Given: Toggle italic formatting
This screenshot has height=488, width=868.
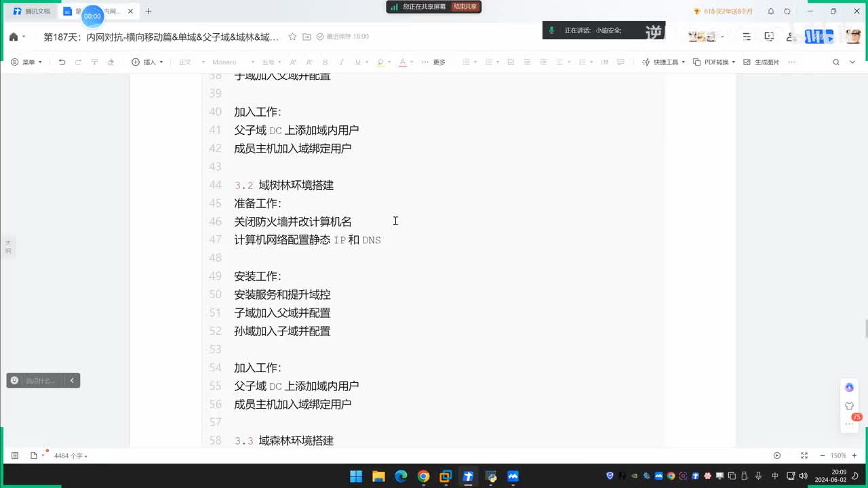Looking at the screenshot, I should [342, 62].
